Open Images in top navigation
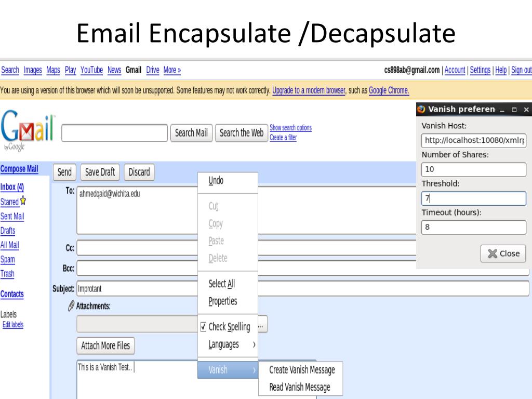 pyautogui.click(x=33, y=70)
